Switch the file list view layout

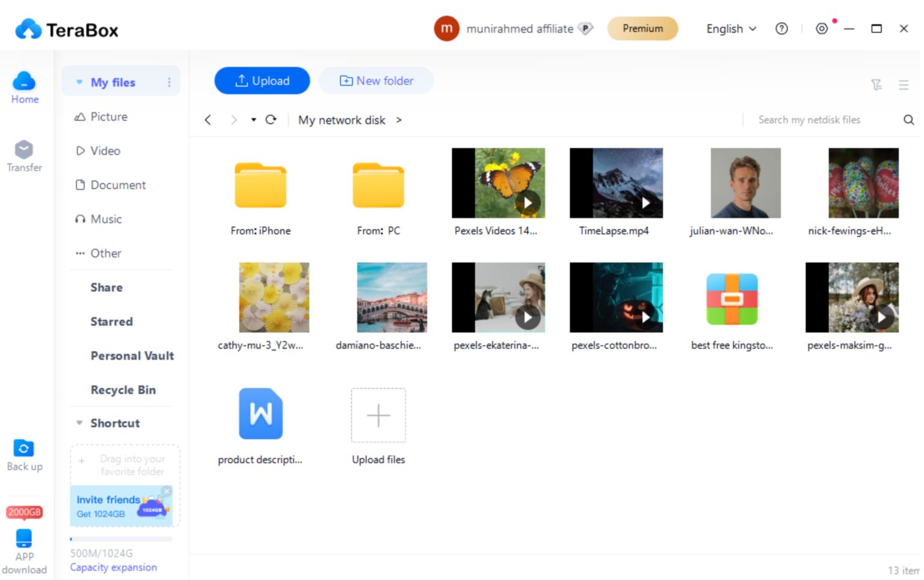pyautogui.click(x=904, y=85)
